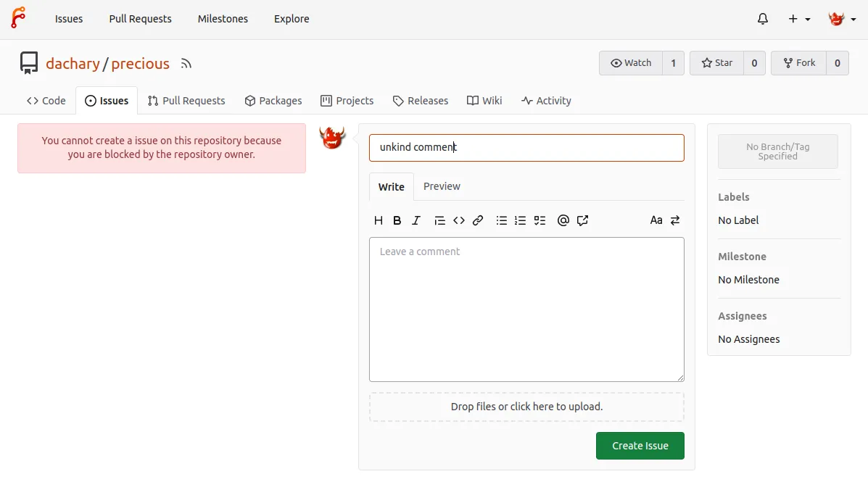Open the notifications bell
The width and height of the screenshot is (868, 482).
763,20
